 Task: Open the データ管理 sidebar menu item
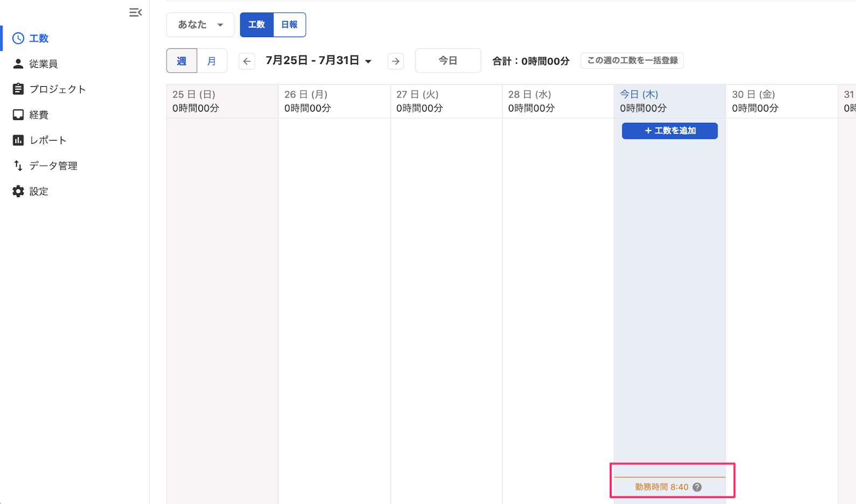74,165
